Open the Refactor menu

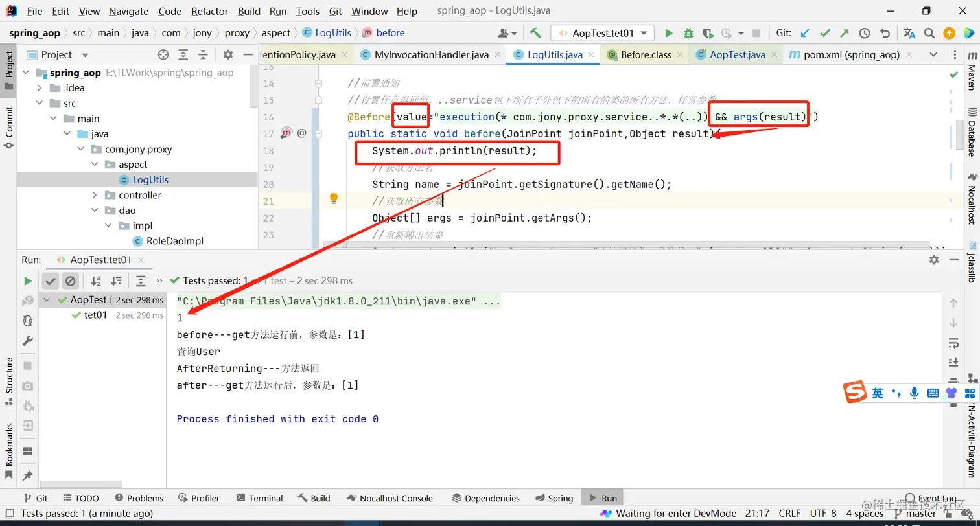tap(210, 12)
